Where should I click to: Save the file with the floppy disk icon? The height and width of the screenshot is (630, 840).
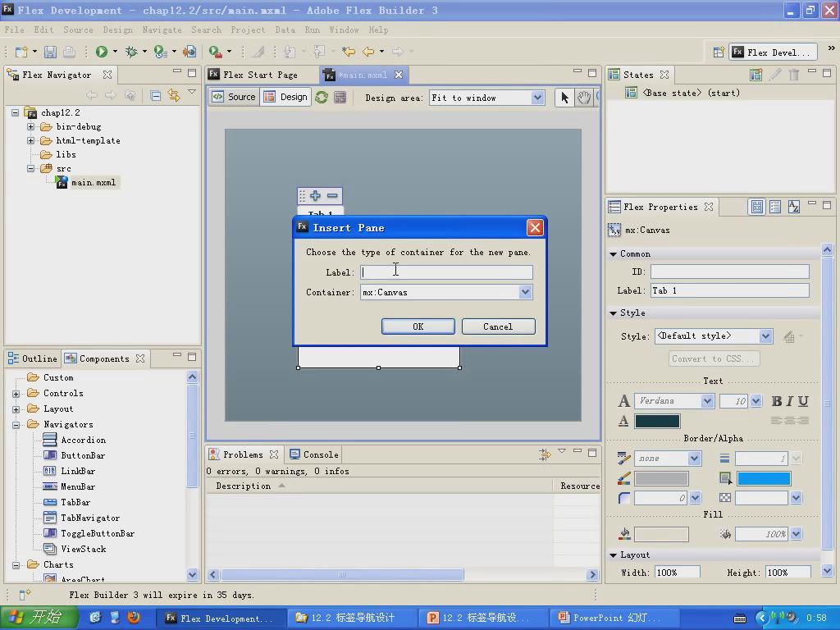point(50,52)
